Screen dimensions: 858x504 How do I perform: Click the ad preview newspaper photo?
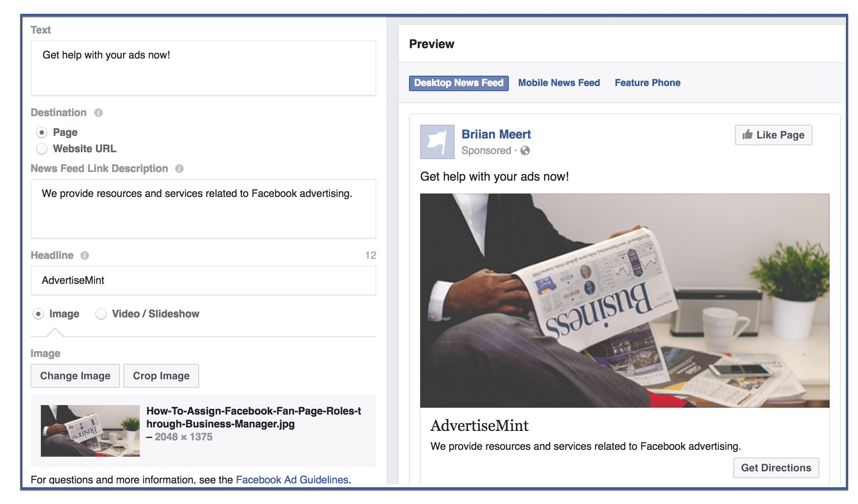624,300
